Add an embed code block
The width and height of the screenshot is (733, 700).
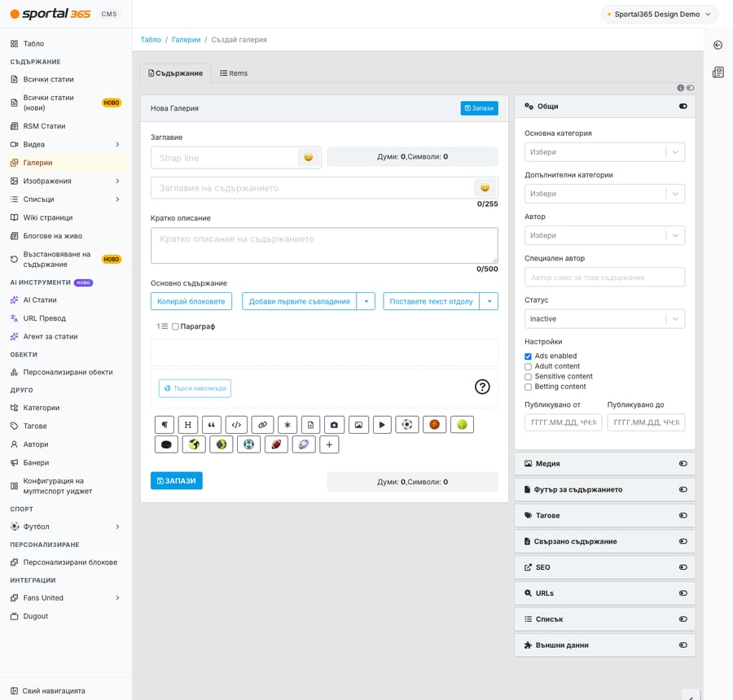click(x=236, y=425)
